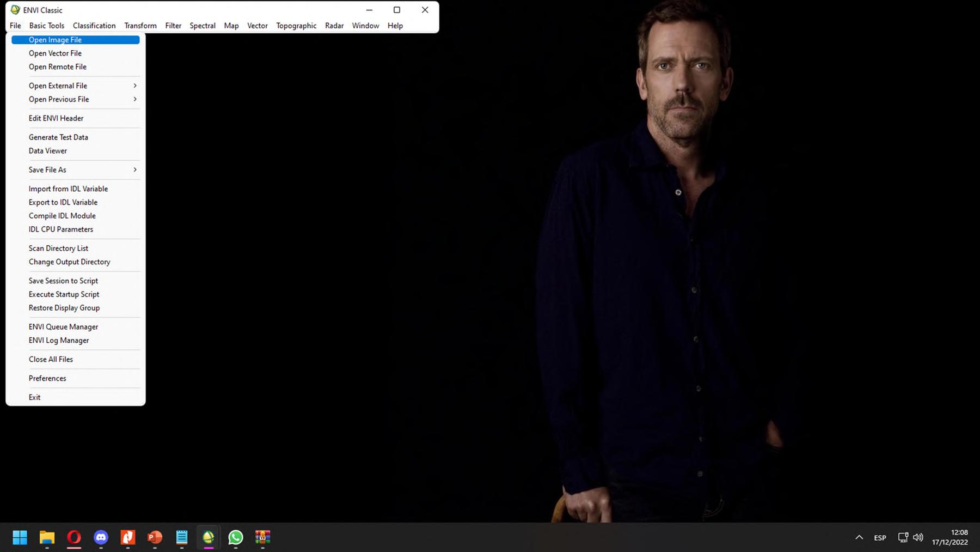
Task: Open the Data Viewer entry
Action: click(76, 151)
